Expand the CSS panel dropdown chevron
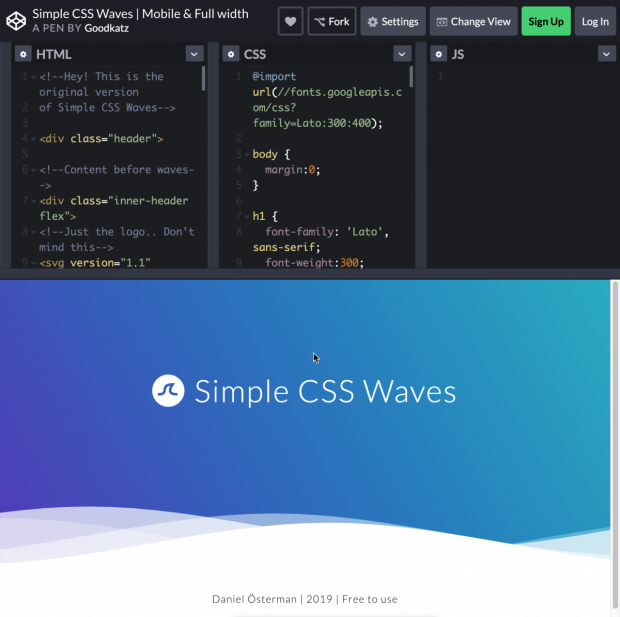620x617 pixels. [402, 54]
